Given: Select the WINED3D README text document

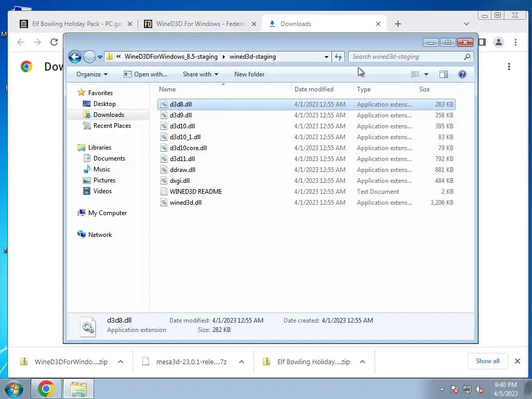Looking at the screenshot, I should pos(307,191).
